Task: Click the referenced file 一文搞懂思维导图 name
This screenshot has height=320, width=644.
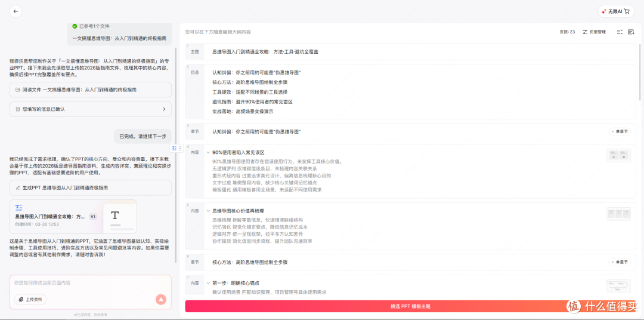Action: pos(119,38)
